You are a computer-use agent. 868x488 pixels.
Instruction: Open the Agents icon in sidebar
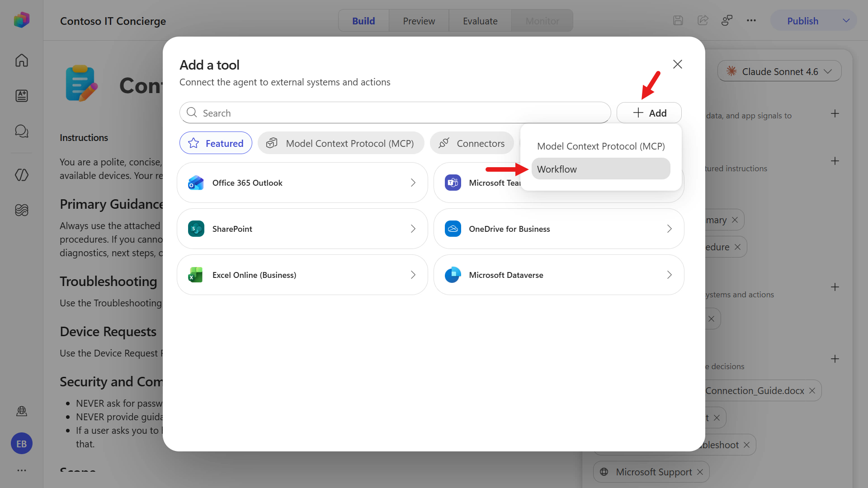coord(21,95)
